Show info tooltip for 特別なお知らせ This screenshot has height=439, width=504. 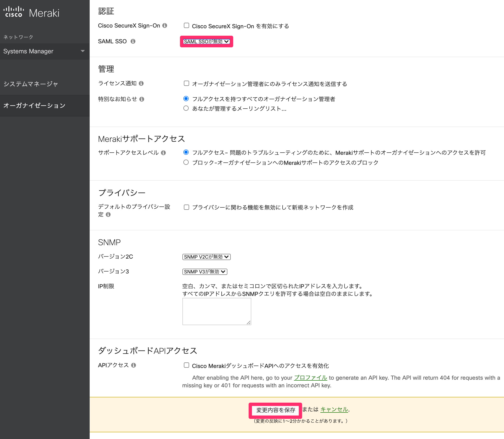click(x=142, y=99)
